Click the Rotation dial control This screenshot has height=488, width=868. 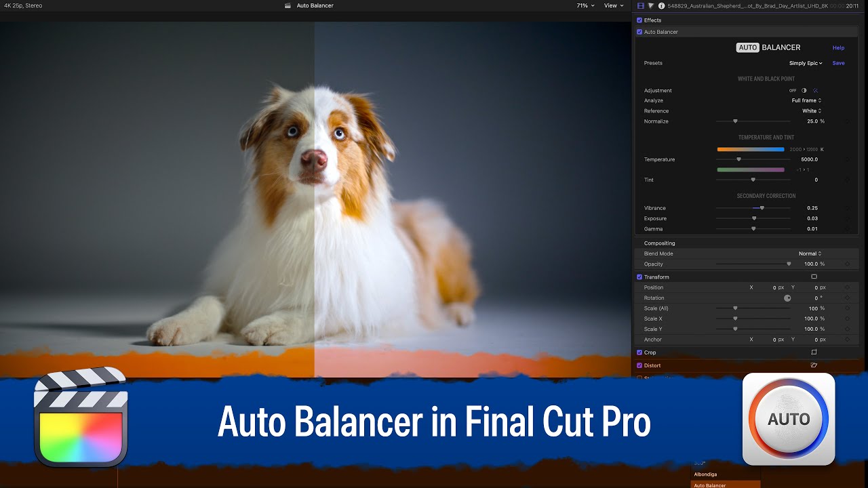point(787,298)
